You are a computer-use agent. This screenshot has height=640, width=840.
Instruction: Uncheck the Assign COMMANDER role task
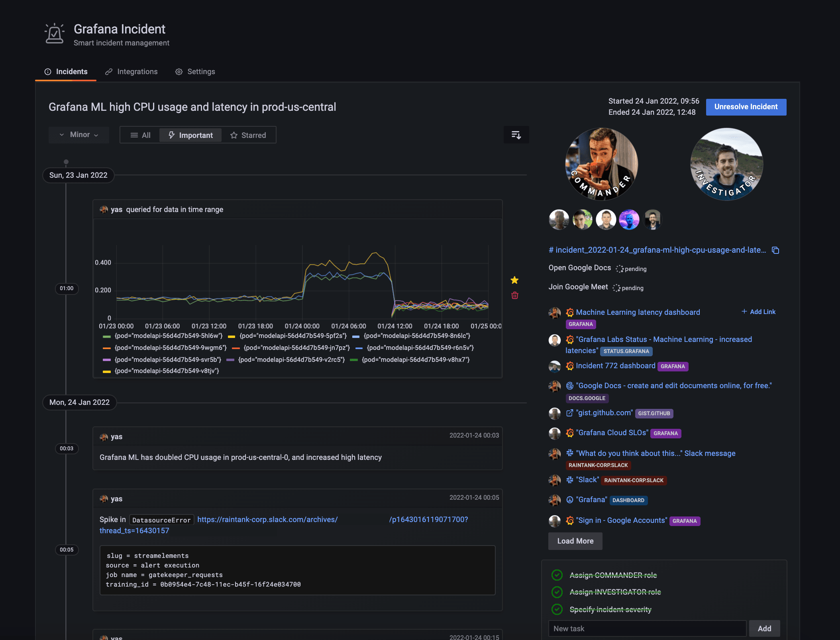tap(557, 575)
